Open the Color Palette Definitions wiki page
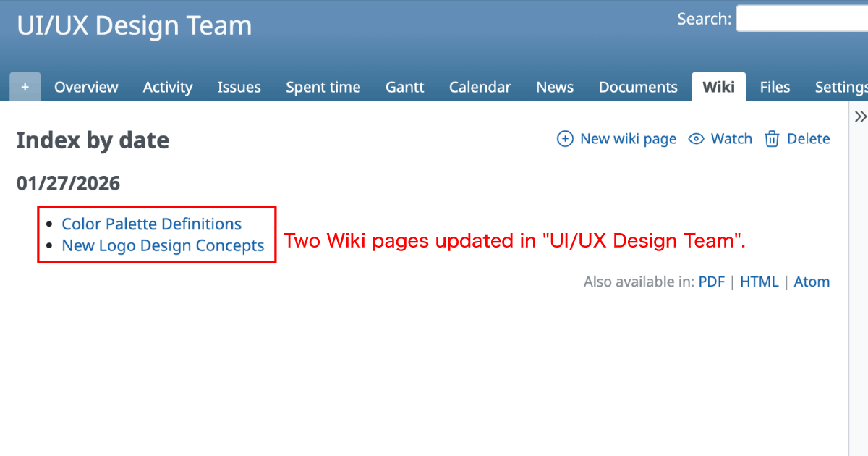Screen dimensions: 868x456 151,224
